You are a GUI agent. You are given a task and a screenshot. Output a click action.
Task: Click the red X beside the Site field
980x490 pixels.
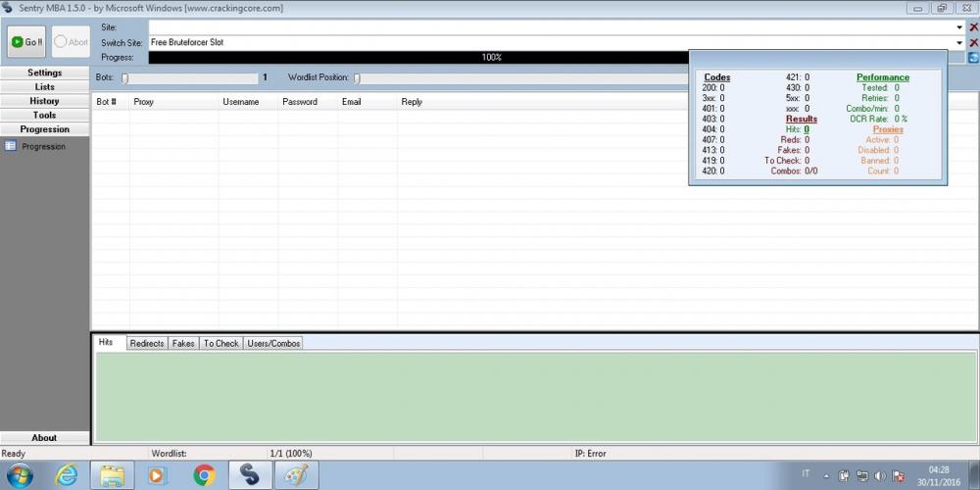(x=973, y=27)
